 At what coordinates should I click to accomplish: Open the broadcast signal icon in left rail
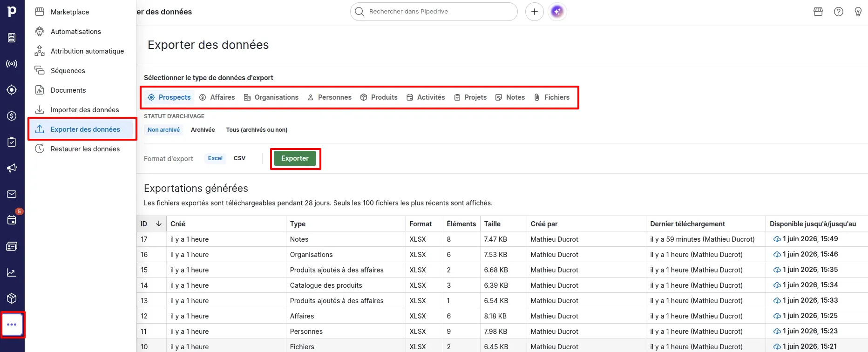point(12,64)
